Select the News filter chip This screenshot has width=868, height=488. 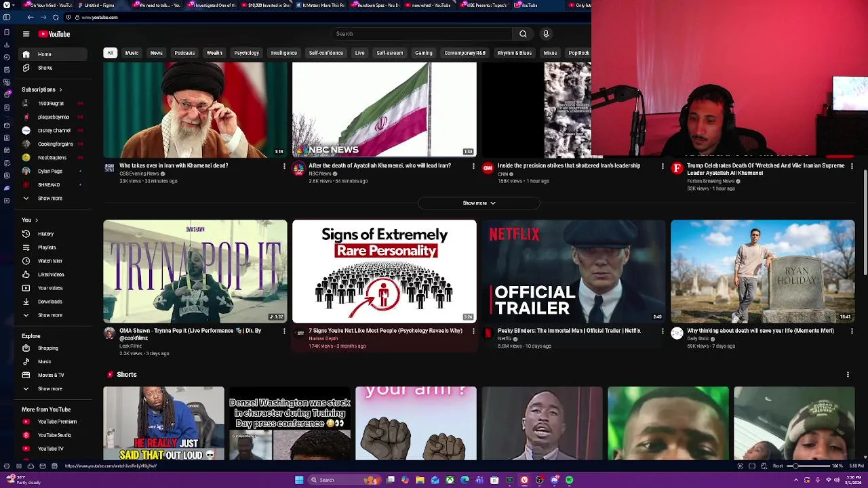tap(156, 53)
